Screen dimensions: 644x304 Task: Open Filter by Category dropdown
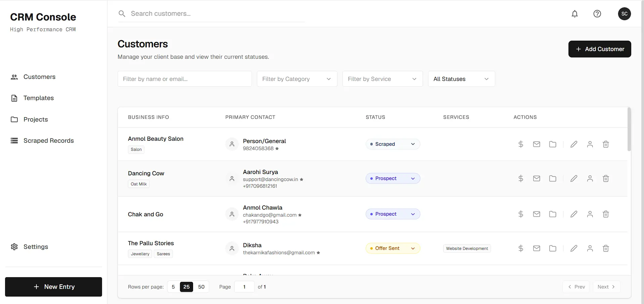[297, 79]
